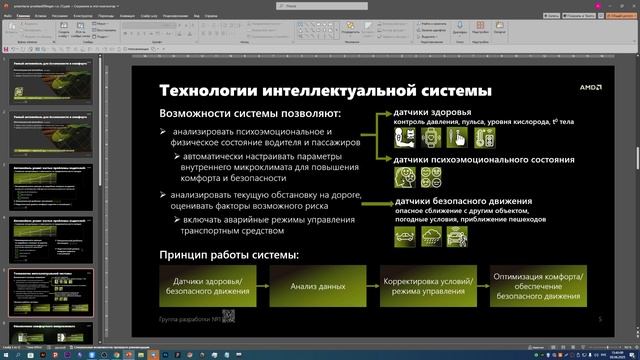Click the main editor vertical scrollbar
Image resolution: width=640 pixels, height=360 pixels.
tap(637, 157)
